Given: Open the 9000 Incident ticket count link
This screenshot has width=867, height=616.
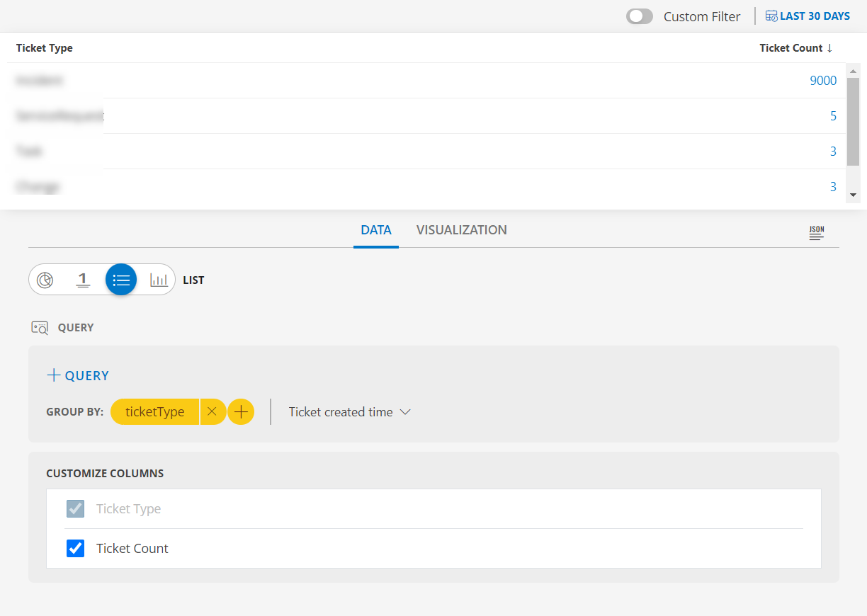Looking at the screenshot, I should [x=823, y=80].
